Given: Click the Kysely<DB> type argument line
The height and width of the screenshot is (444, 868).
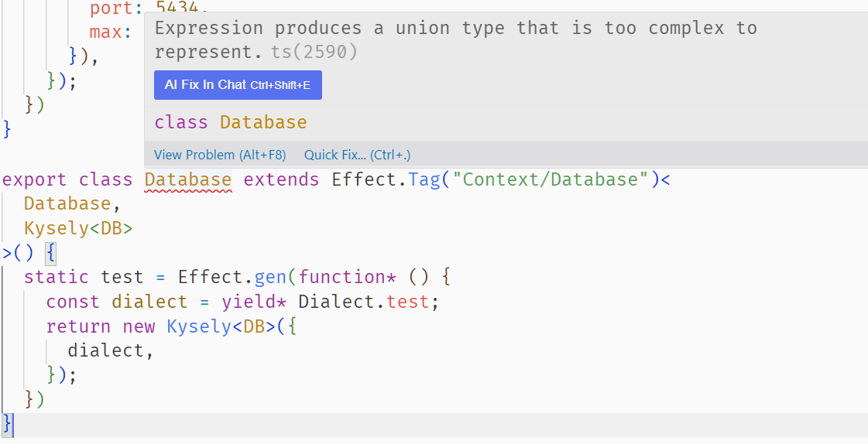Looking at the screenshot, I should 78,229.
